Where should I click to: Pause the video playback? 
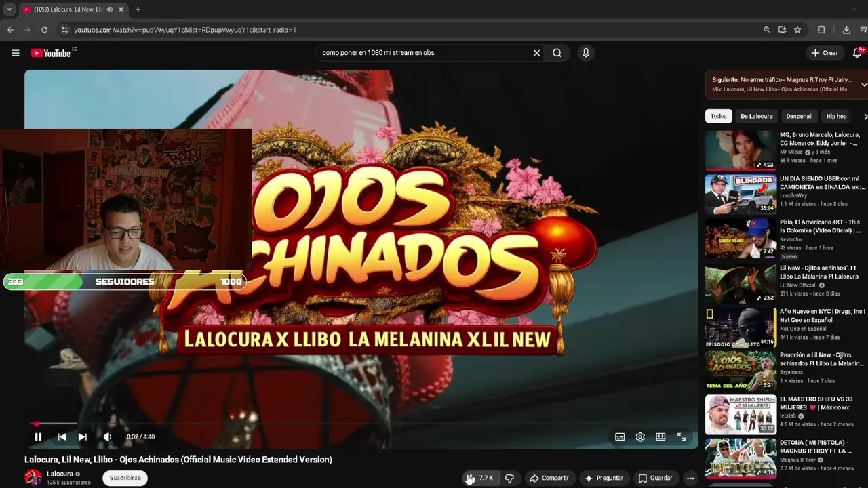click(x=38, y=437)
